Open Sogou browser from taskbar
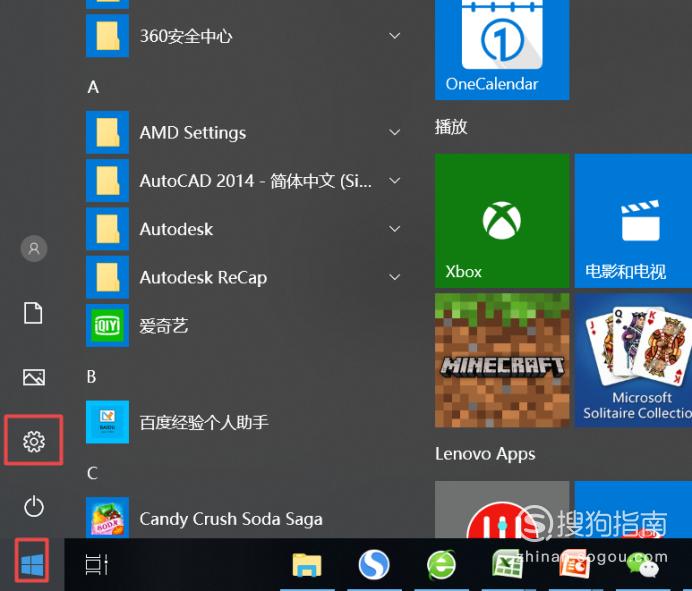The width and height of the screenshot is (692, 591). 374,565
